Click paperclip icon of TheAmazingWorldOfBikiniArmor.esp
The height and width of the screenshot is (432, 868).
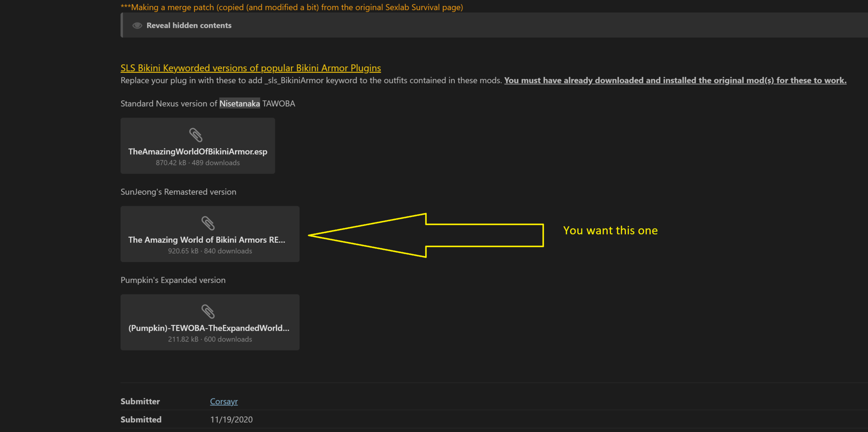(196, 135)
